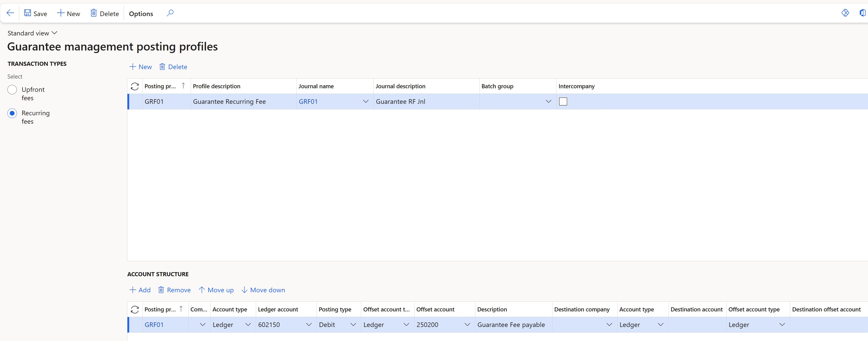Enable the Intercompany checkbox for GRF01
868x341 pixels.
click(x=563, y=101)
